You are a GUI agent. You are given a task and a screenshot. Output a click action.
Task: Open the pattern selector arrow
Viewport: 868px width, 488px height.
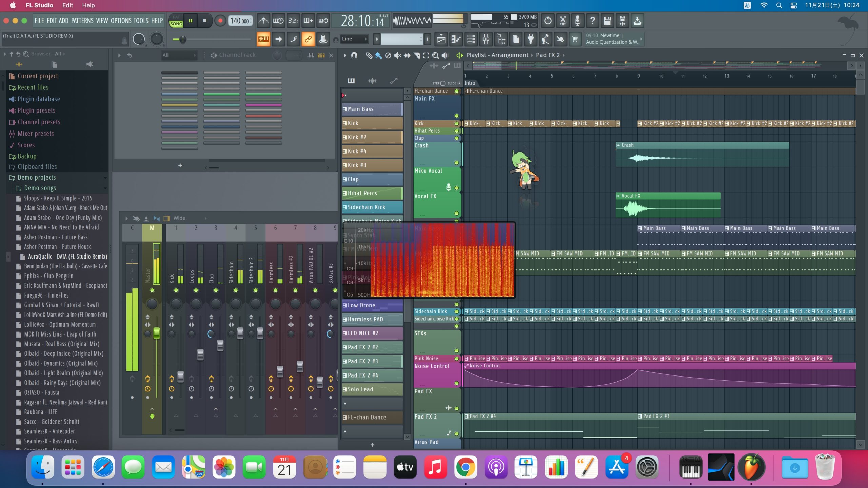coord(377,39)
